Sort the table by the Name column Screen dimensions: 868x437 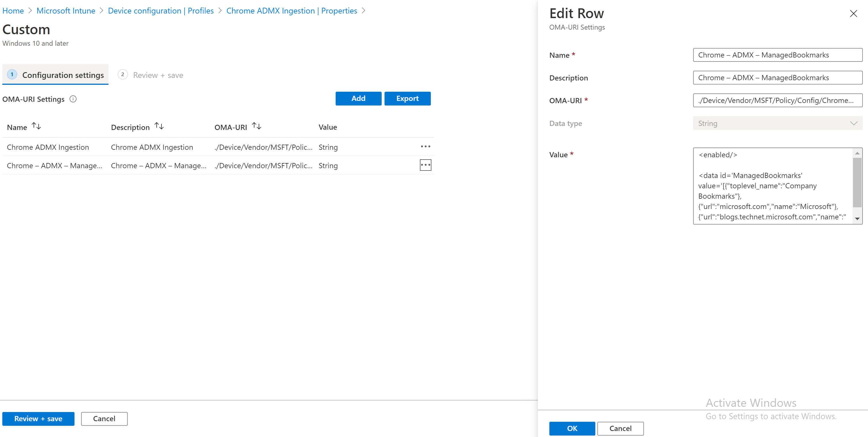[x=36, y=126]
